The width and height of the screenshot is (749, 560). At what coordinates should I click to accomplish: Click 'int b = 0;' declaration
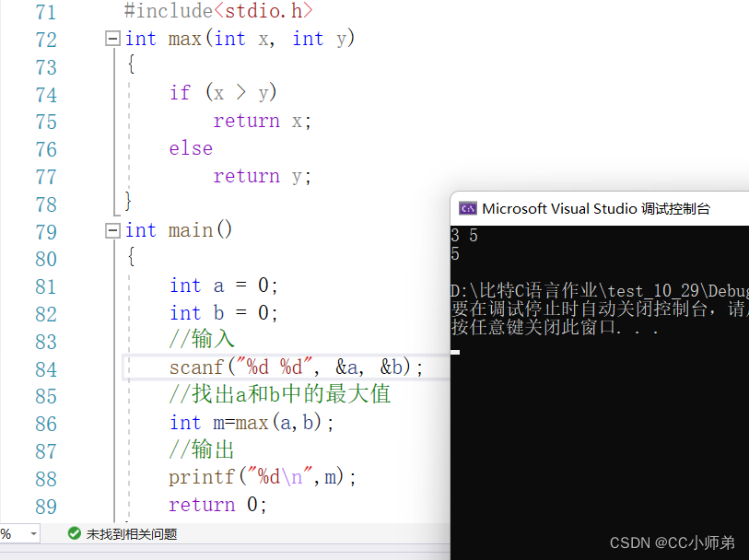click(x=224, y=313)
